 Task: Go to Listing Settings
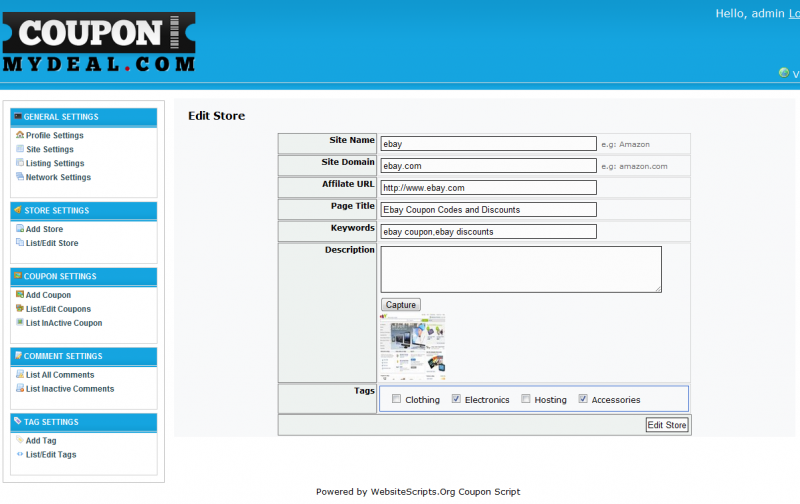tap(55, 163)
